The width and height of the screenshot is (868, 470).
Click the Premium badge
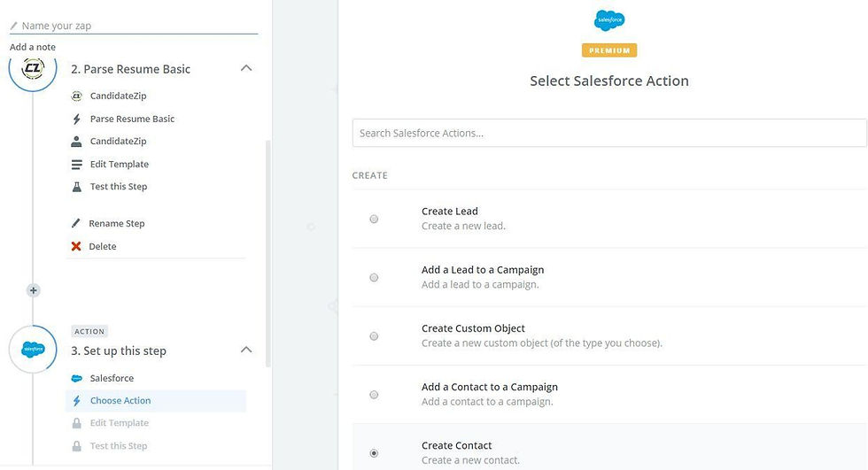pyautogui.click(x=609, y=50)
